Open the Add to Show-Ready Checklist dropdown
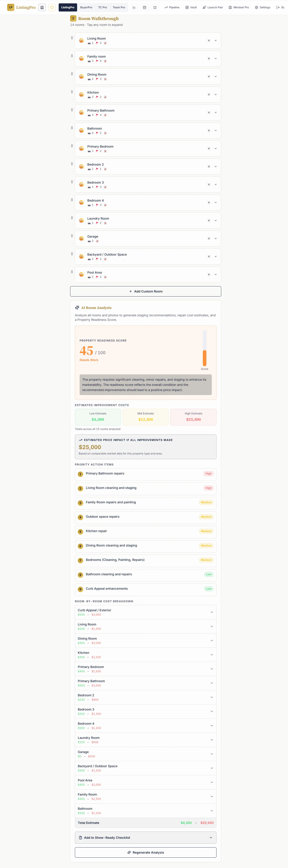 [145, 838]
